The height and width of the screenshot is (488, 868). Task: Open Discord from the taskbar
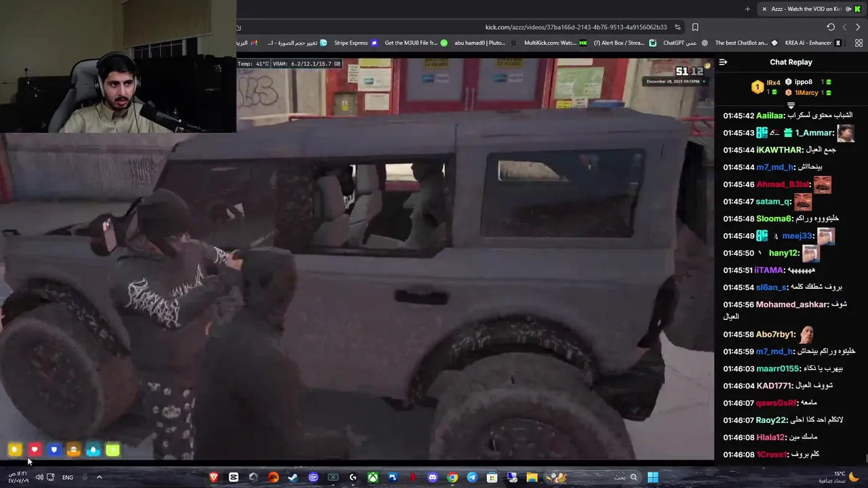point(433,477)
